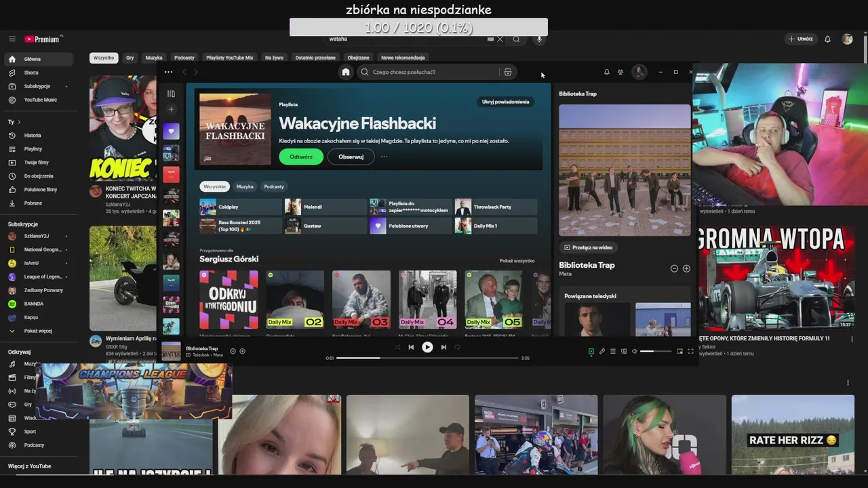Click green Odtwórz button
Viewport: 868px width, 488px height.
(x=301, y=157)
